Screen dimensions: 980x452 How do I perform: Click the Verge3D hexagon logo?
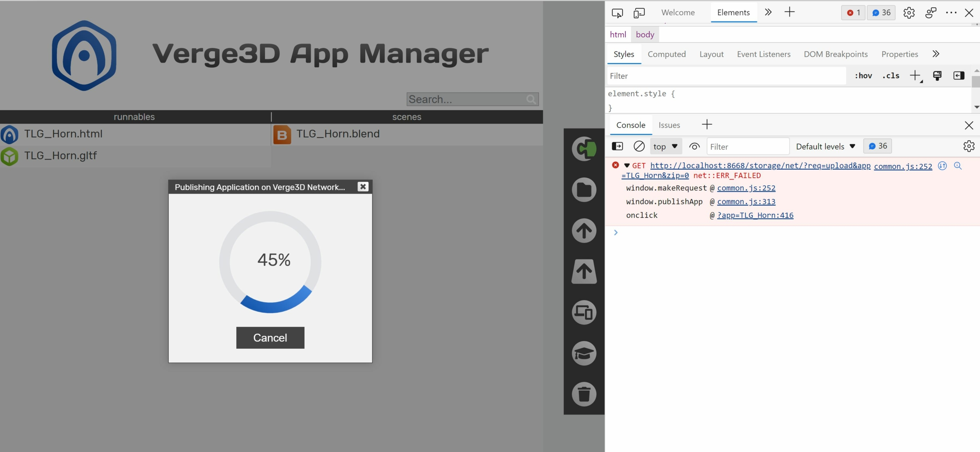click(84, 55)
